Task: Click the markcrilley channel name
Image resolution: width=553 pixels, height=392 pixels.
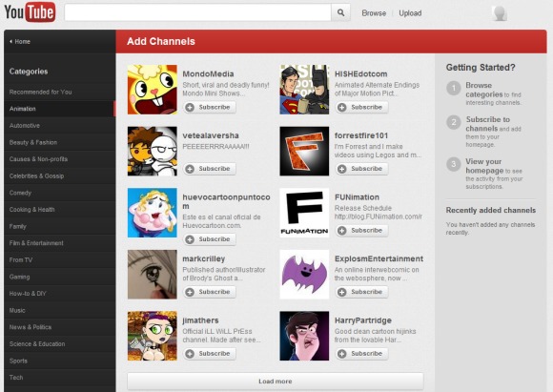Action: click(203, 259)
